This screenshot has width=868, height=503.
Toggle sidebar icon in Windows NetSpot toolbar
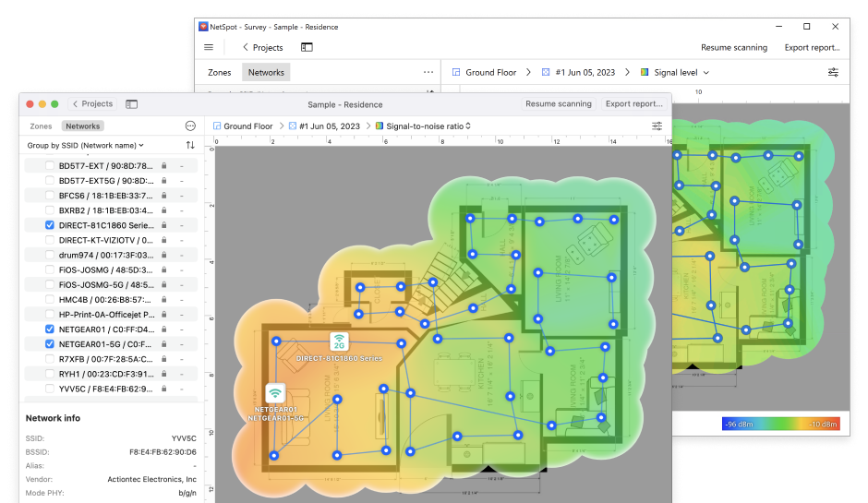307,48
